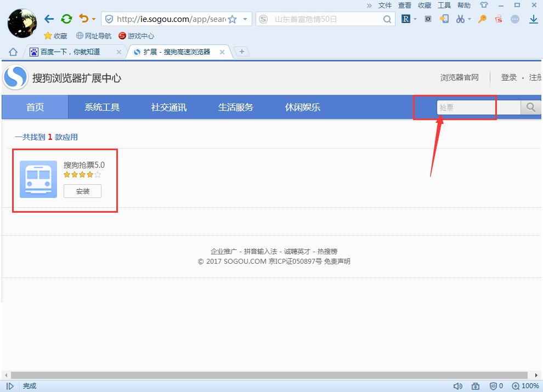The height and width of the screenshot is (392, 543).
Task: Click the ad-block shield icon in status bar
Action: [x=493, y=385]
